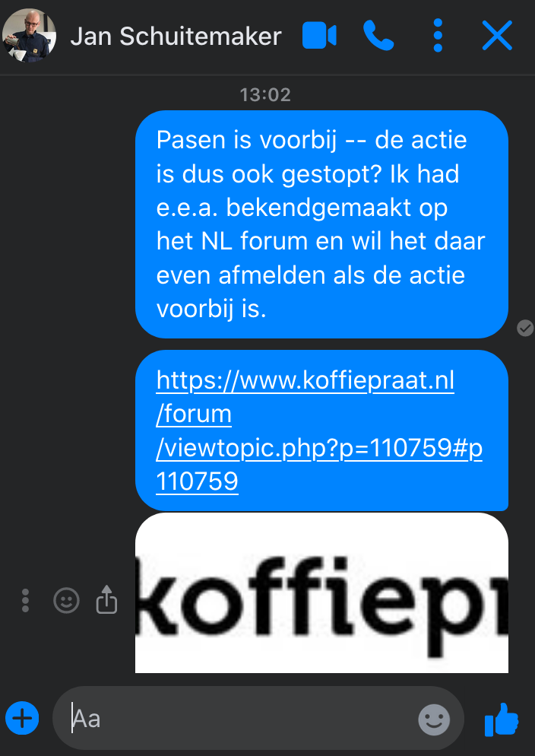The width and height of the screenshot is (535, 756).
Task: Open more options dots beside link preview
Action: pyautogui.click(x=26, y=601)
